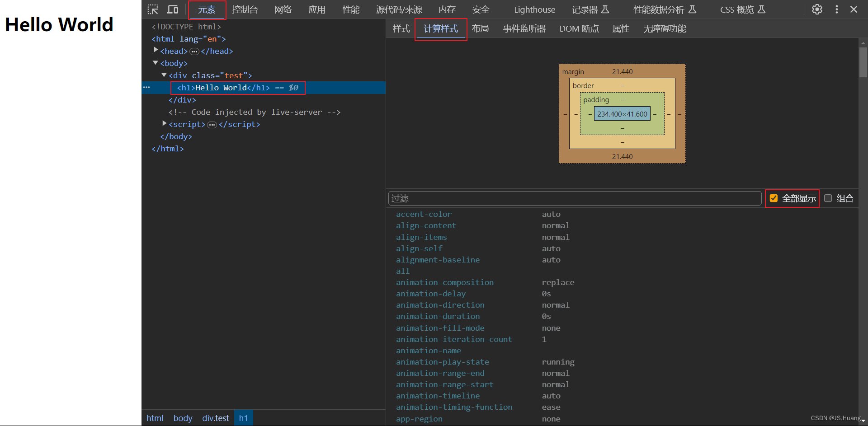Viewport: 868px width, 426px height.
Task: Click h1 in the breadcrumb bar
Action: click(x=243, y=418)
